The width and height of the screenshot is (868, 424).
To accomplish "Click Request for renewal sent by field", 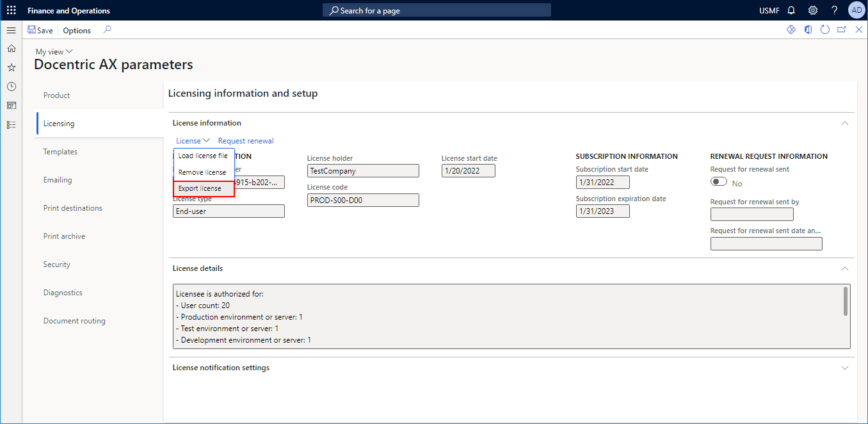I will point(751,214).
